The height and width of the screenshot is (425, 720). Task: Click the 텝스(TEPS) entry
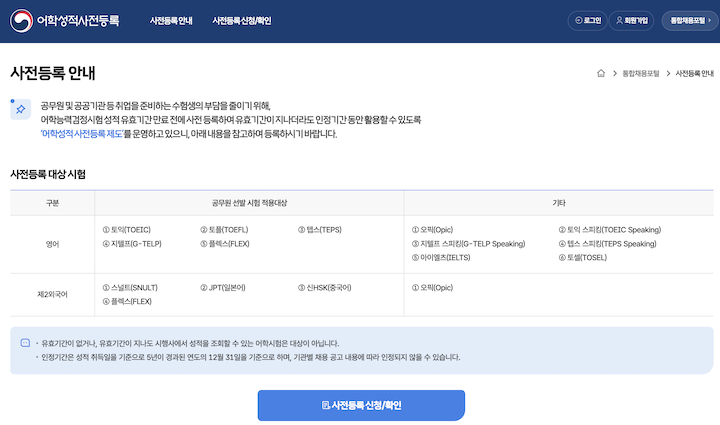[x=320, y=230]
